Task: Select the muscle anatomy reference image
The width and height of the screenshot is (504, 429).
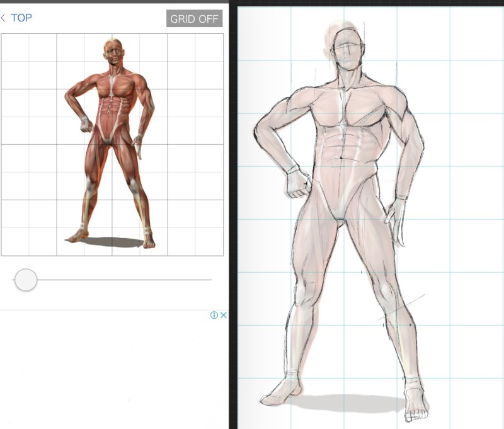Action: click(112, 145)
